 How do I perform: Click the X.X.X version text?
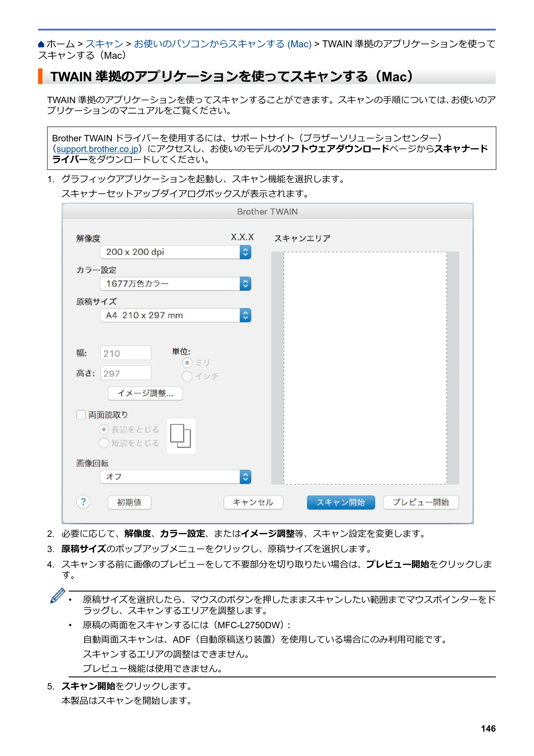pos(242,237)
